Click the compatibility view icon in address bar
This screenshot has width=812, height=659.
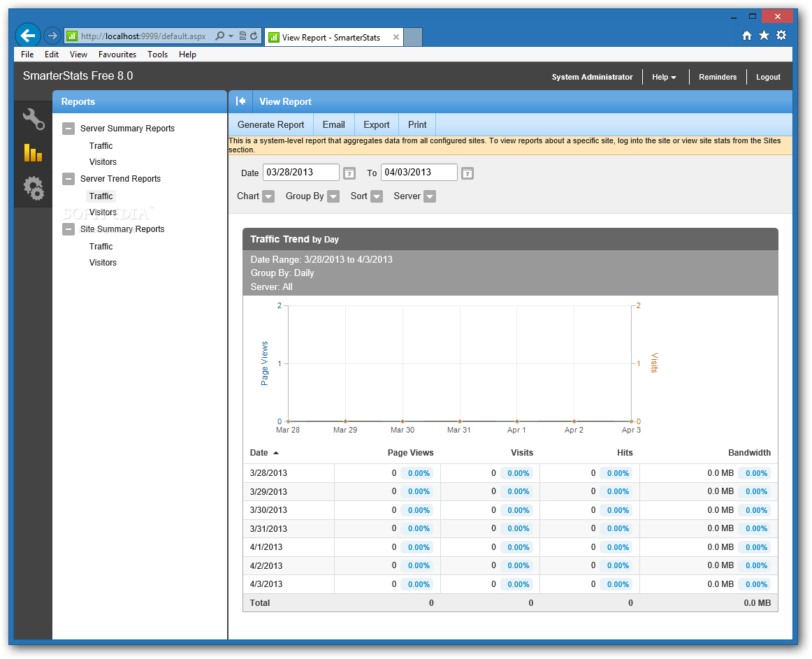point(242,36)
